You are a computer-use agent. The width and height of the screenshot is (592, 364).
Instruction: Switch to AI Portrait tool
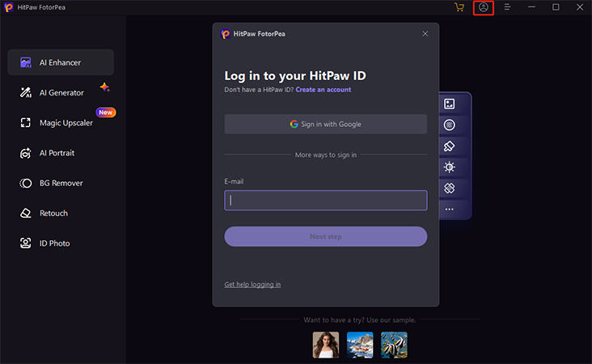[x=61, y=153]
